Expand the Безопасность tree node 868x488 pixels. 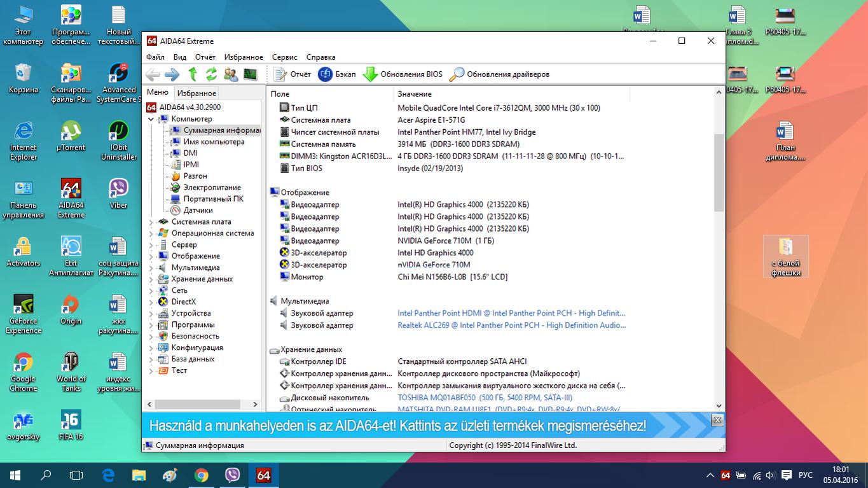point(151,337)
